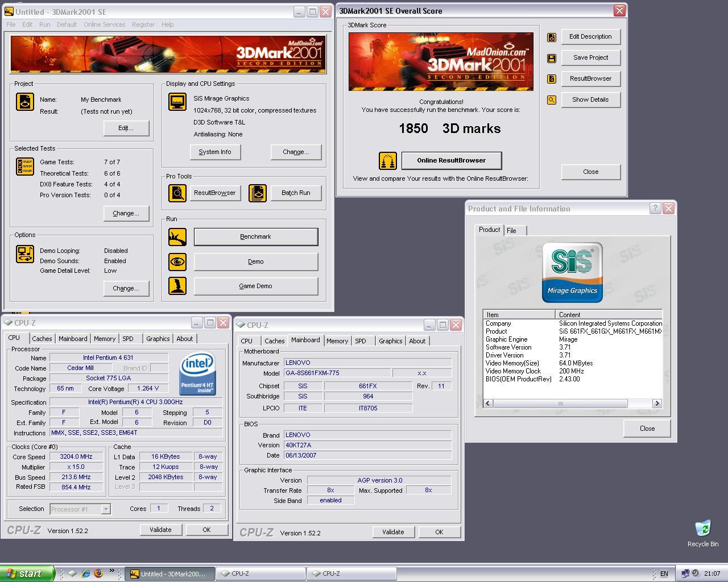Click Validate in left CPU-Z window
This screenshot has width=728, height=582.
(160, 530)
